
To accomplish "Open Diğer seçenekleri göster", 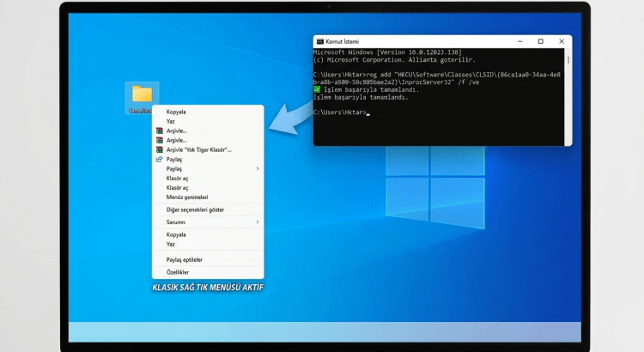I will [208, 209].
